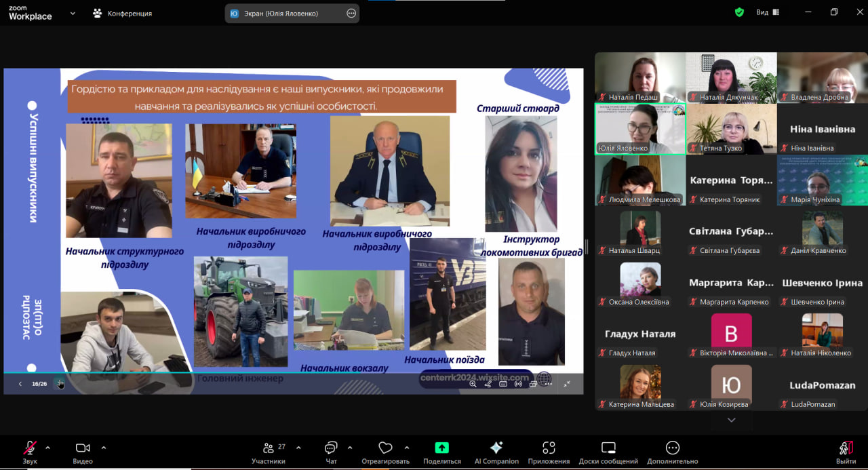Select Шевченко Ірина participant tile

coord(823,283)
